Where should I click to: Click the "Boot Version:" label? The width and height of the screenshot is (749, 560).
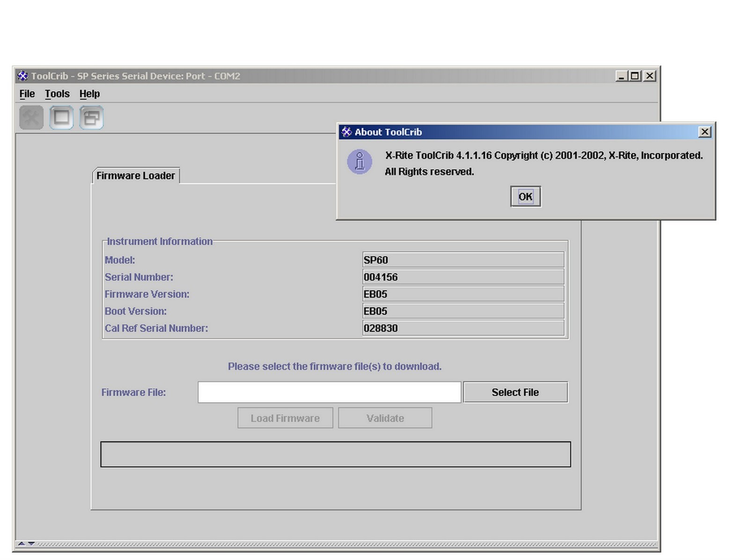136,311
